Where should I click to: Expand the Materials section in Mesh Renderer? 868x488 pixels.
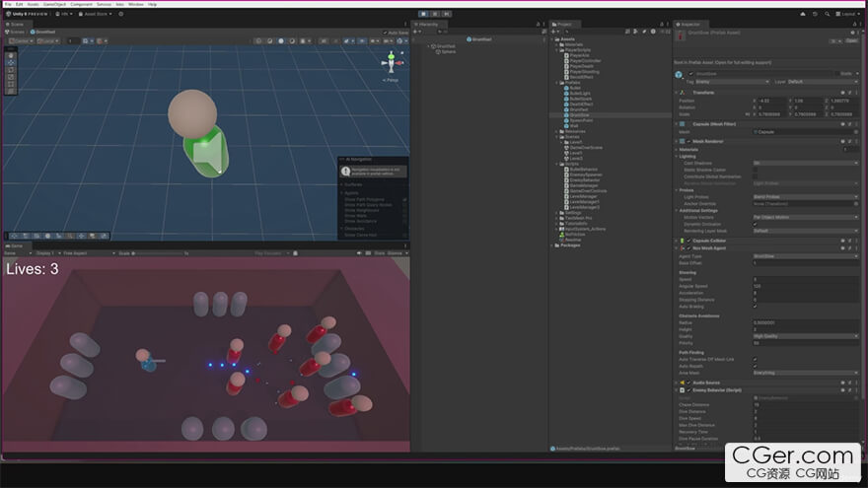[677, 150]
